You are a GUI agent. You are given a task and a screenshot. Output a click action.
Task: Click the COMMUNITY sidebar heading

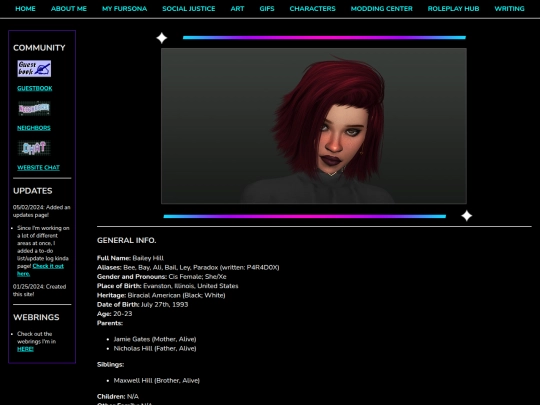tap(39, 48)
